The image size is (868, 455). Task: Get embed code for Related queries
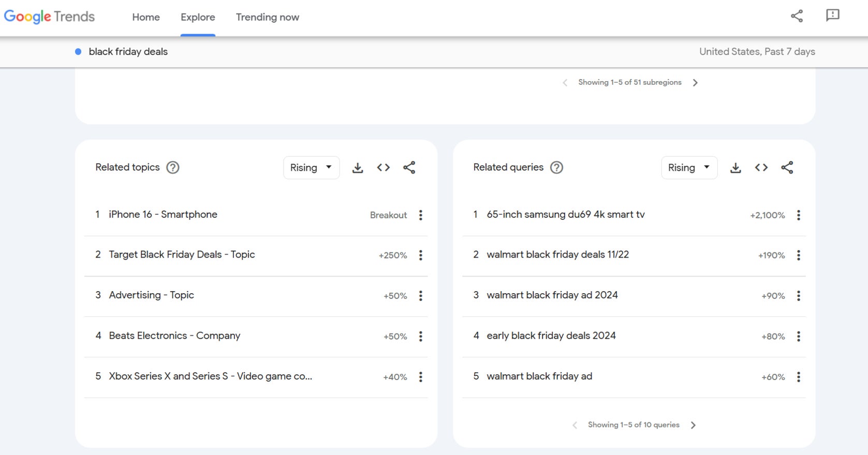point(761,168)
